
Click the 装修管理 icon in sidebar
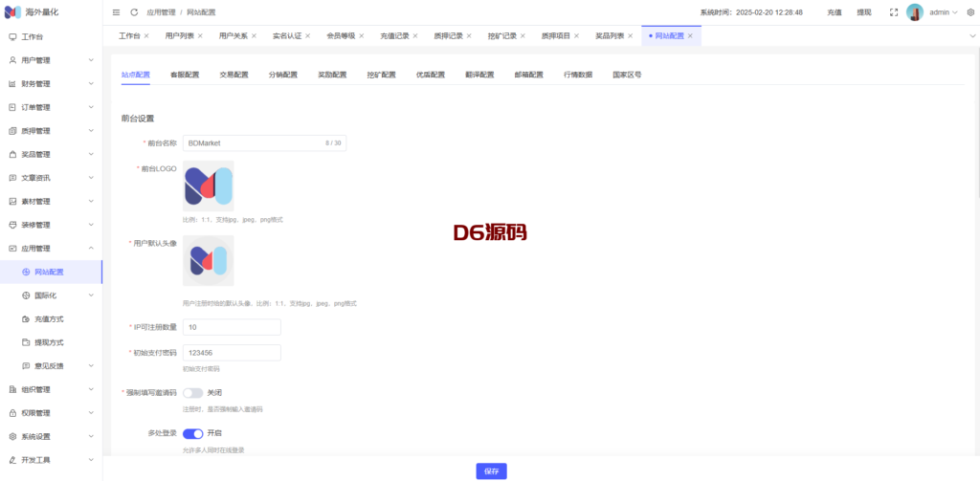tap(12, 225)
